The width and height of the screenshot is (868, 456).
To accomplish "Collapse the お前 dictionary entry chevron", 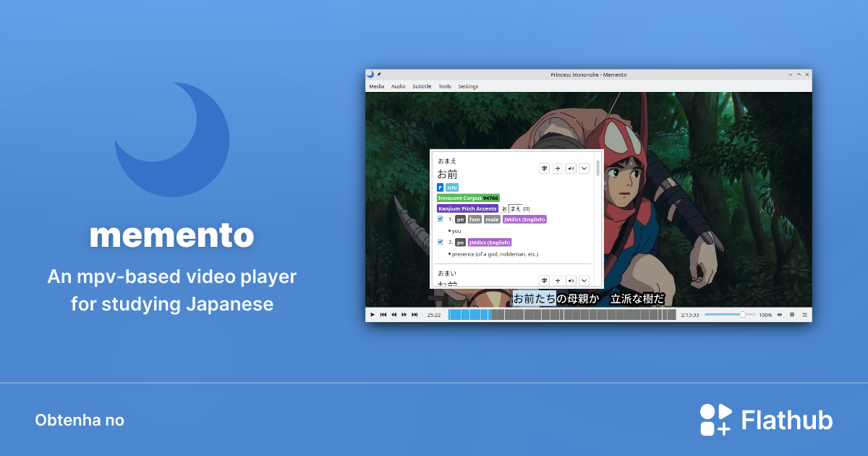I will 584,168.
